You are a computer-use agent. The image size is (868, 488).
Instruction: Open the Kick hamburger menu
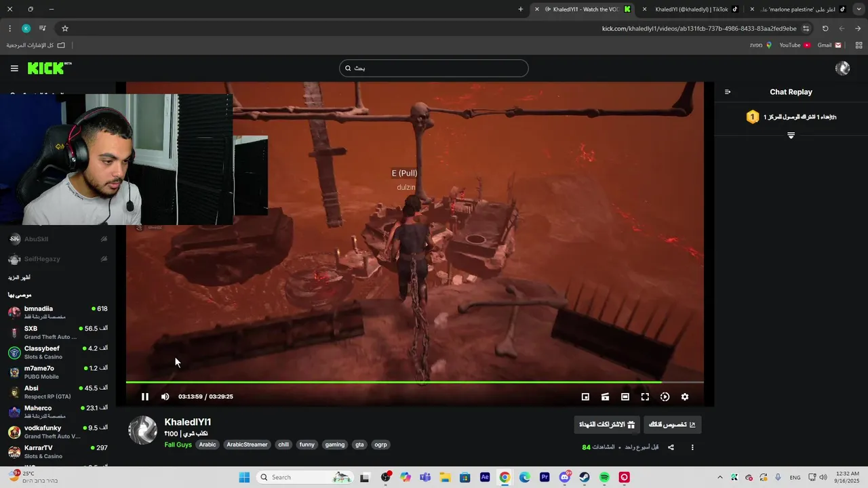pos(14,68)
